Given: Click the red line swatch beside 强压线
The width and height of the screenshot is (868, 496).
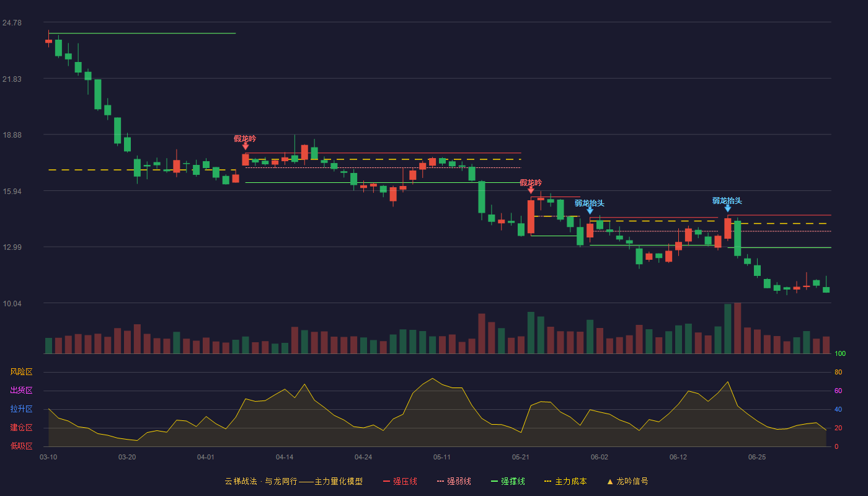Looking at the screenshot, I should point(387,481).
